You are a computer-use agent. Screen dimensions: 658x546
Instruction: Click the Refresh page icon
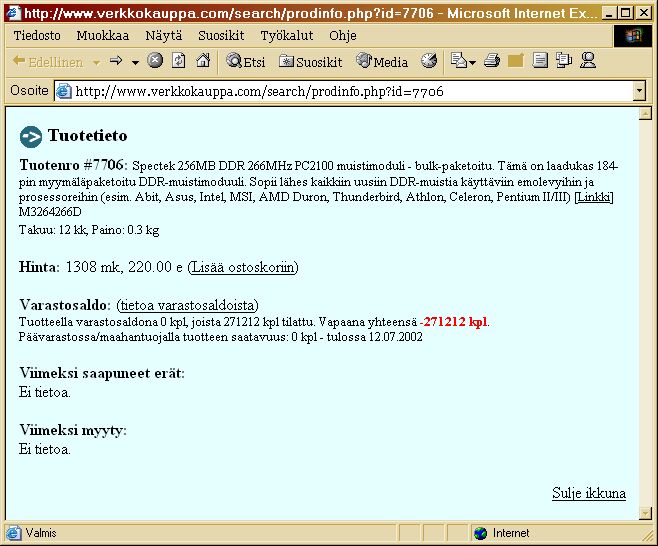click(x=179, y=61)
